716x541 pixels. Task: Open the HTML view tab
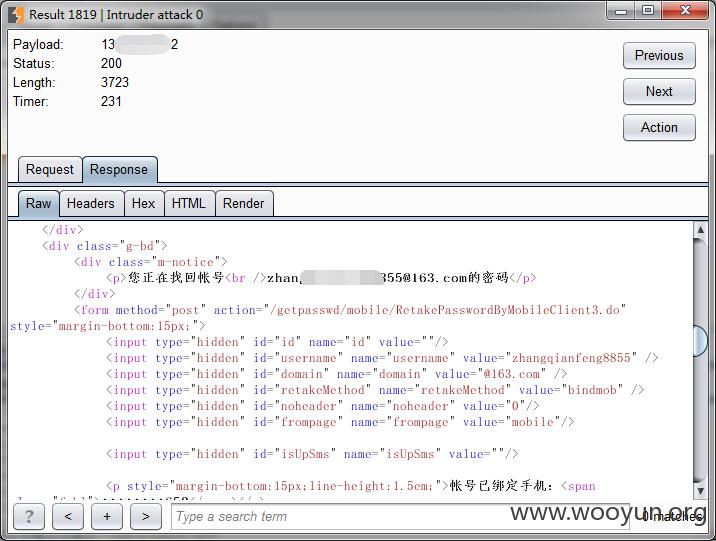189,203
